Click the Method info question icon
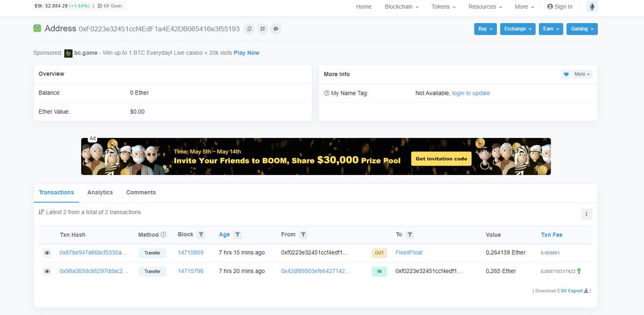Image resolution: width=644 pixels, height=315 pixels. coord(164,235)
